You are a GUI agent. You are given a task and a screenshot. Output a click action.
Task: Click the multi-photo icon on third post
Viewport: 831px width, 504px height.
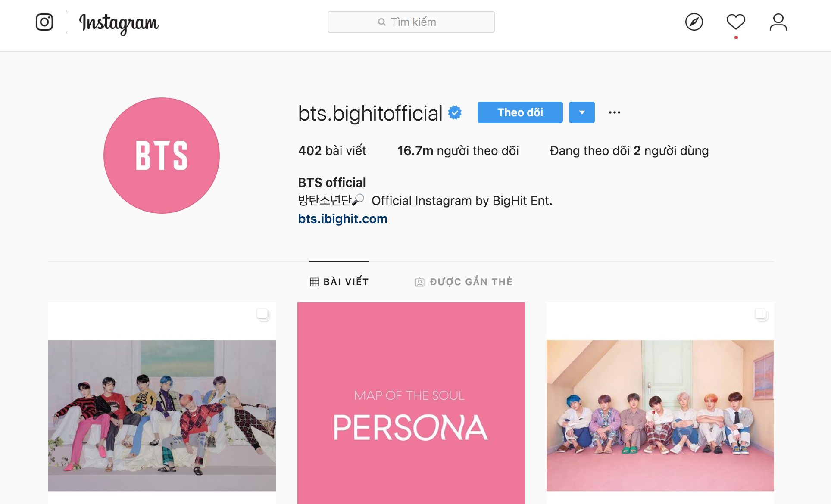[761, 314]
